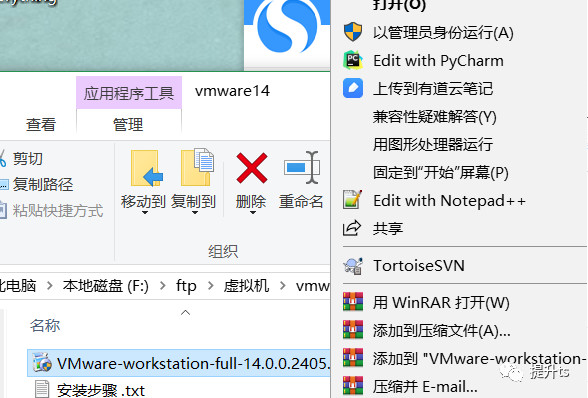Choose Edit with Notepad++ menu entry
This screenshot has height=398, width=588.
click(449, 201)
